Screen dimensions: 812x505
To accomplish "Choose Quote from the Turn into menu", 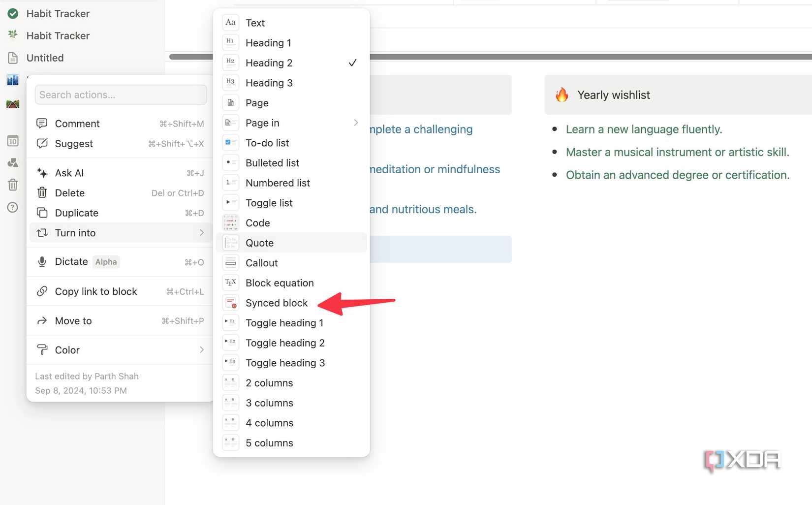I will coord(259,243).
